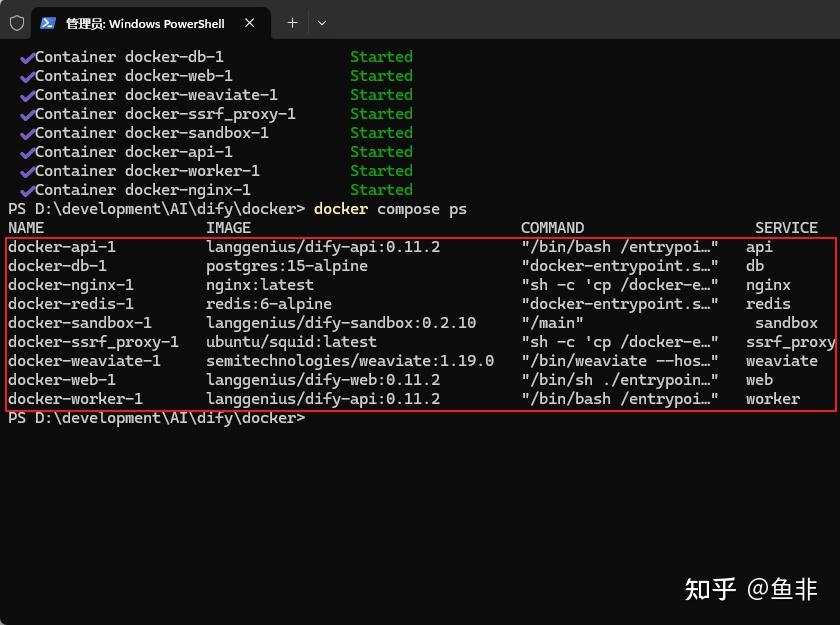This screenshot has height=625, width=840.
Task: Click Started status for docker-nginx-1
Action: click(x=381, y=190)
